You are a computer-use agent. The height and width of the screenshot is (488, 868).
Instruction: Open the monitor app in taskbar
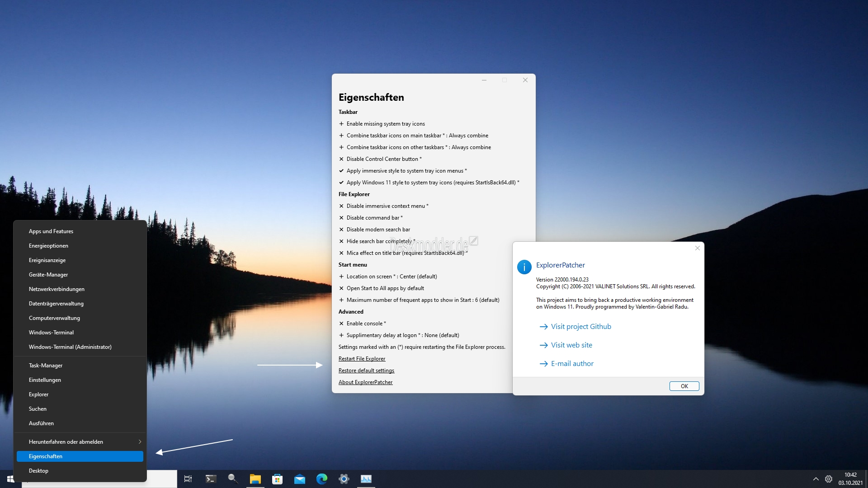click(366, 479)
